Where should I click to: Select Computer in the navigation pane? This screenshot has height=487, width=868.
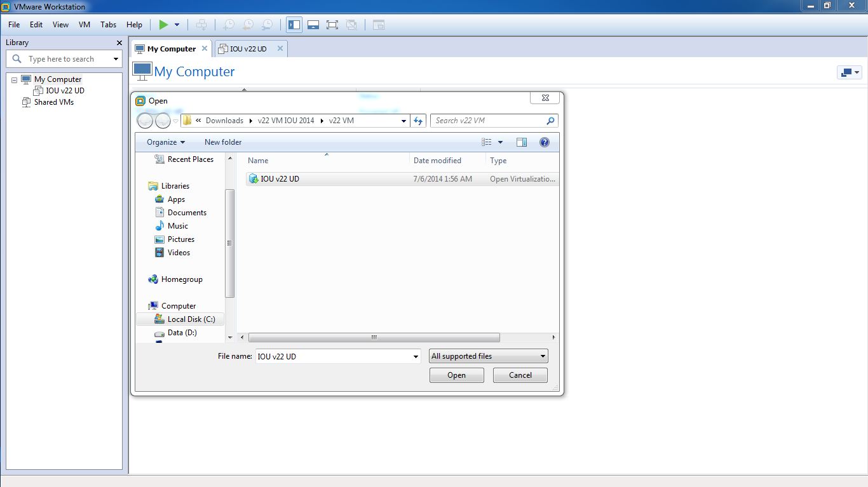click(179, 306)
